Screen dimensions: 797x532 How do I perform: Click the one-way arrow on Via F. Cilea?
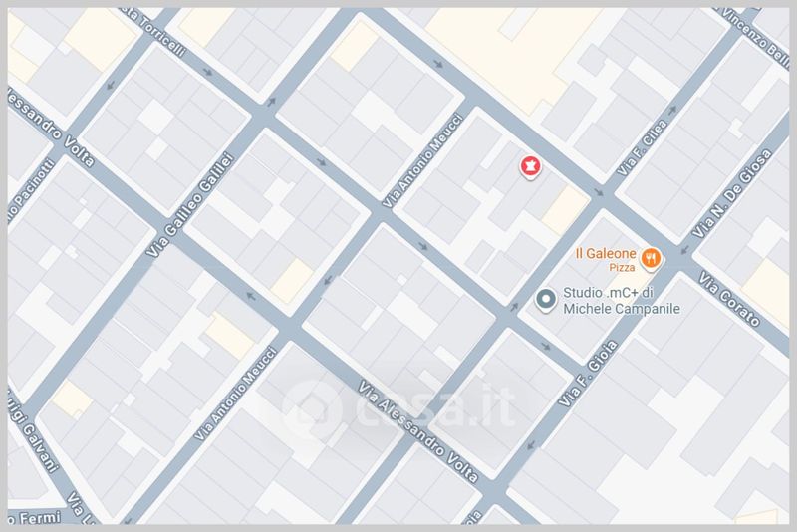(x=672, y=110)
